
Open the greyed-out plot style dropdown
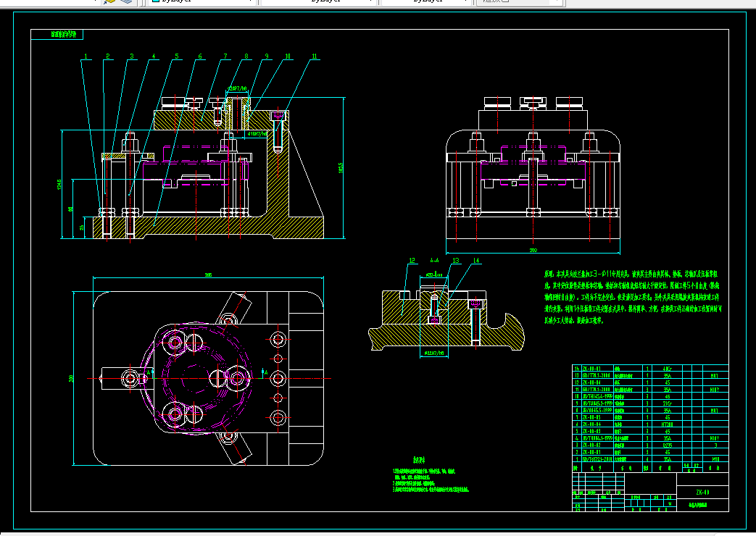pyautogui.click(x=520, y=1)
